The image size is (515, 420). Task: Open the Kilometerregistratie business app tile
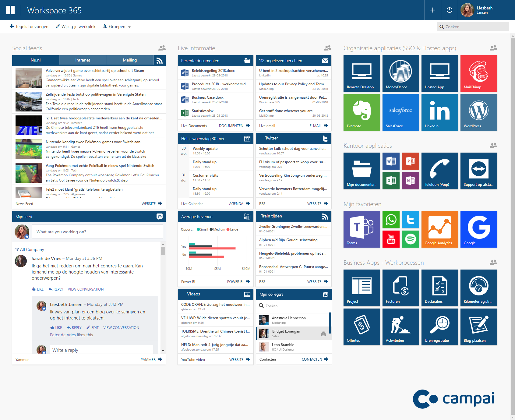coord(478,288)
